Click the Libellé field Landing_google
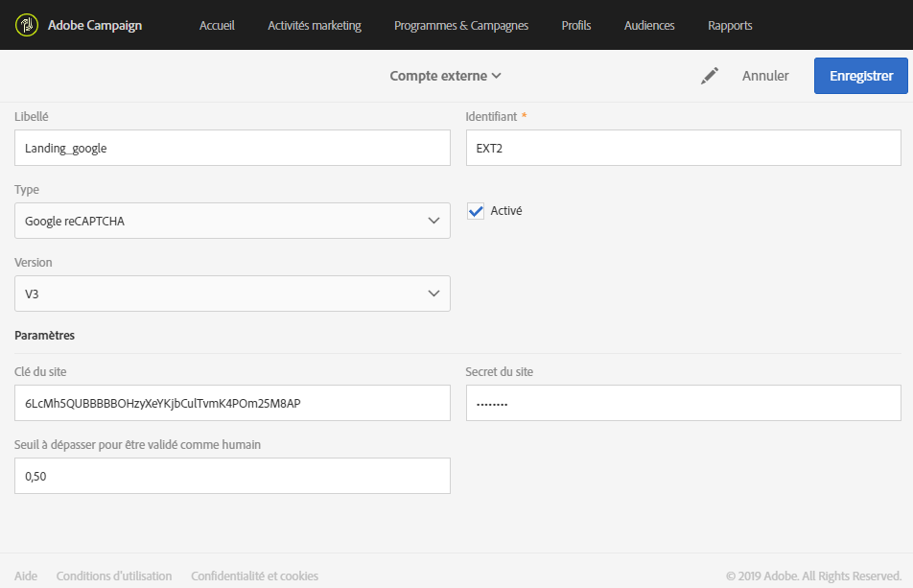Screen dimensions: 913x588 (x=232, y=148)
